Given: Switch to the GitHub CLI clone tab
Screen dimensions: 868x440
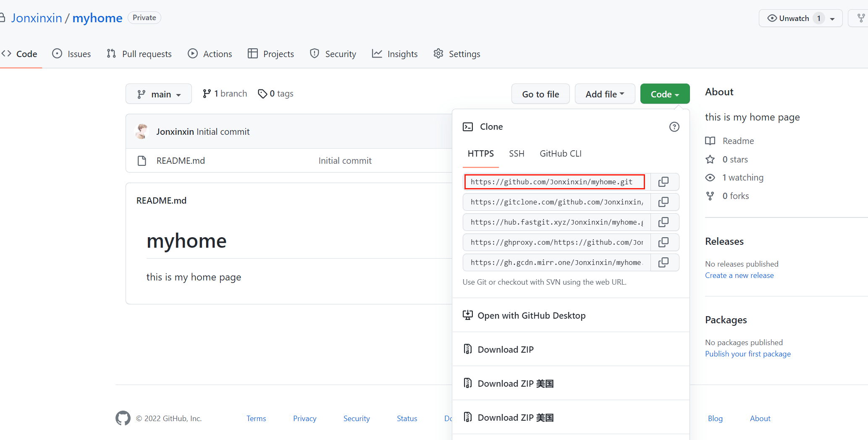Looking at the screenshot, I should point(560,154).
